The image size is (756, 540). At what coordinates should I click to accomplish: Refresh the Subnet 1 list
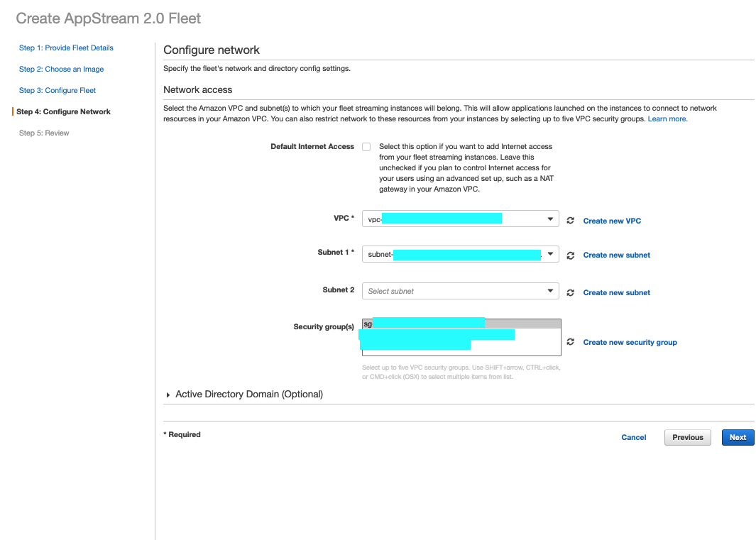(570, 255)
